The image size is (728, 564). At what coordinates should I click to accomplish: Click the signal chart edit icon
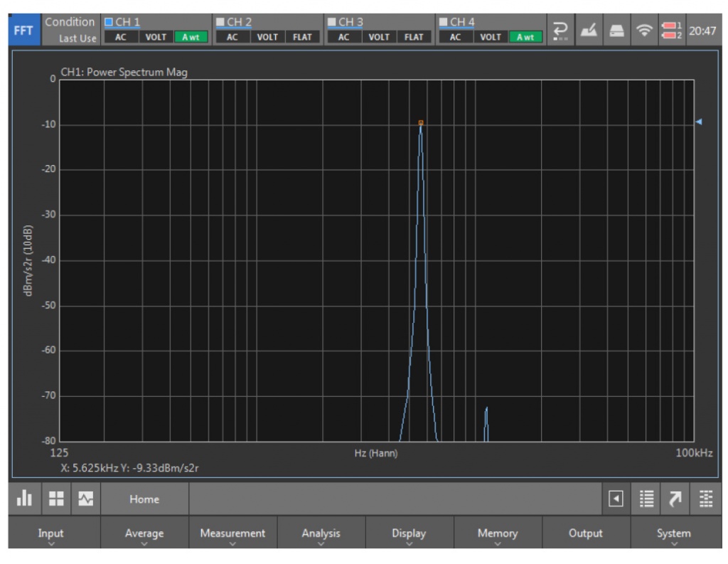[x=589, y=31]
